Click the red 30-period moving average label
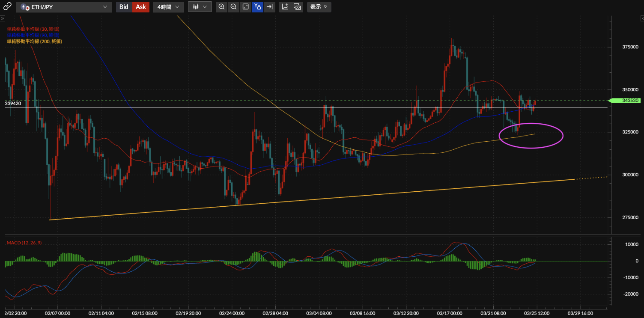644x318 pixels. coord(33,29)
